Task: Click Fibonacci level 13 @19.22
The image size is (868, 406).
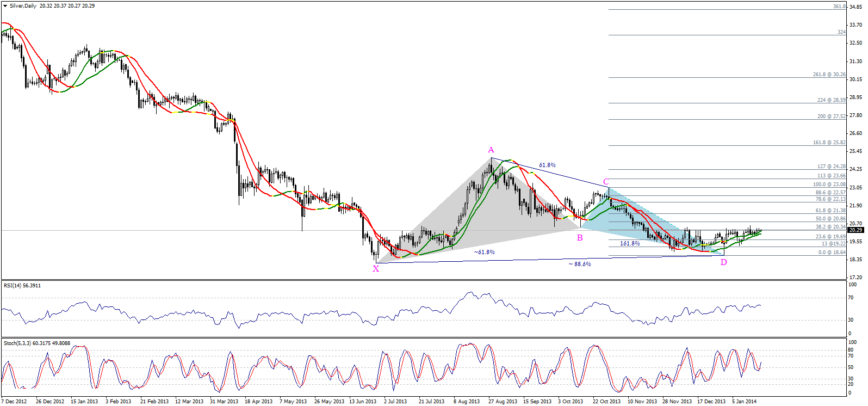Action: click(x=833, y=244)
